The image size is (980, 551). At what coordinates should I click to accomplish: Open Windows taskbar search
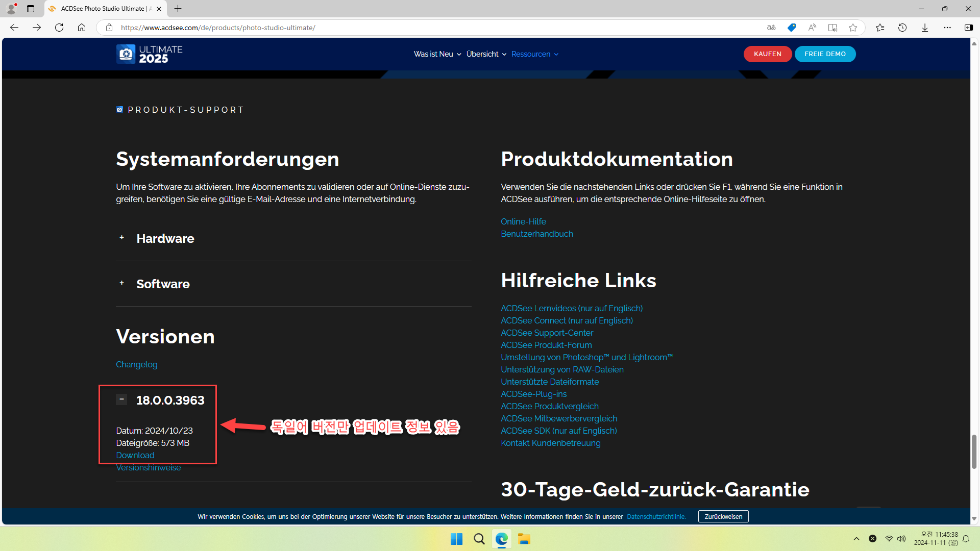479,539
